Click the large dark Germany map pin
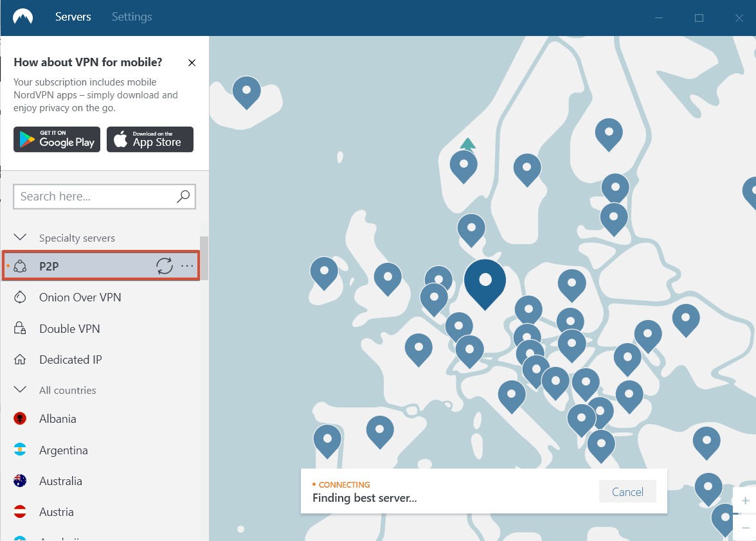 tap(485, 284)
